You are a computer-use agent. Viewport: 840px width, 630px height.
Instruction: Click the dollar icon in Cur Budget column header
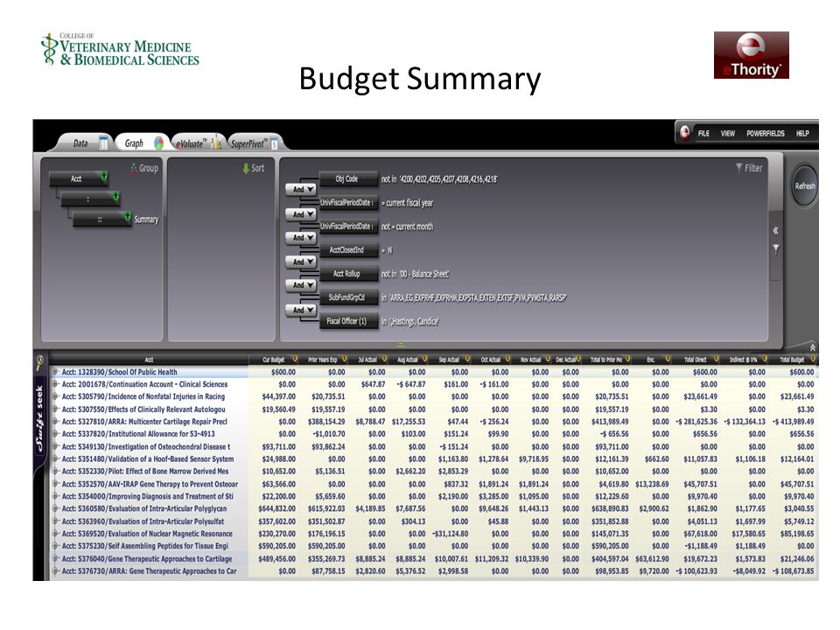[295, 359]
